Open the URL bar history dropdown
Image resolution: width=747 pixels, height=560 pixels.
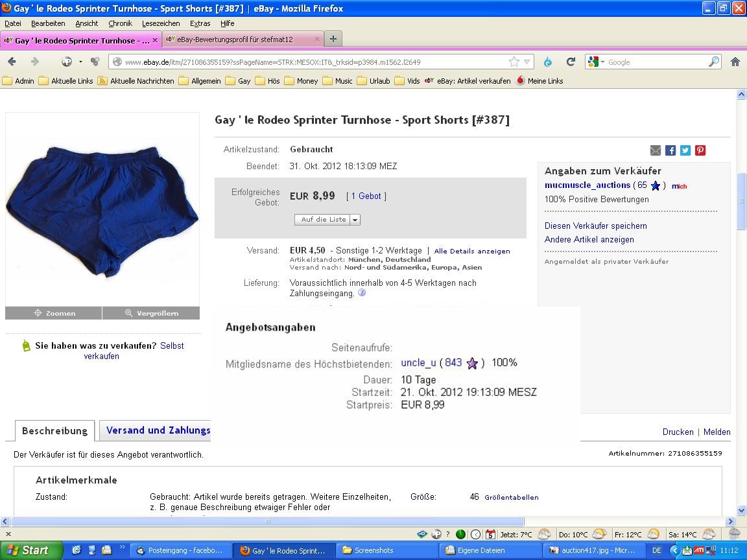click(527, 62)
